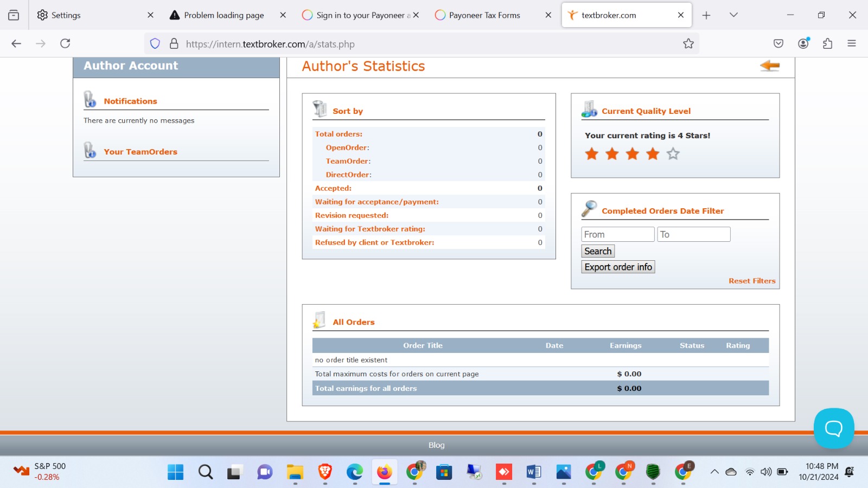Open the Microsoft Store taskbar icon

(444, 472)
